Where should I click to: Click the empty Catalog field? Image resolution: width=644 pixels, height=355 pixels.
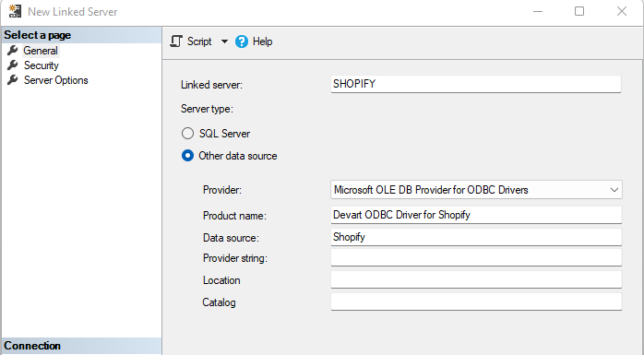[x=476, y=302]
